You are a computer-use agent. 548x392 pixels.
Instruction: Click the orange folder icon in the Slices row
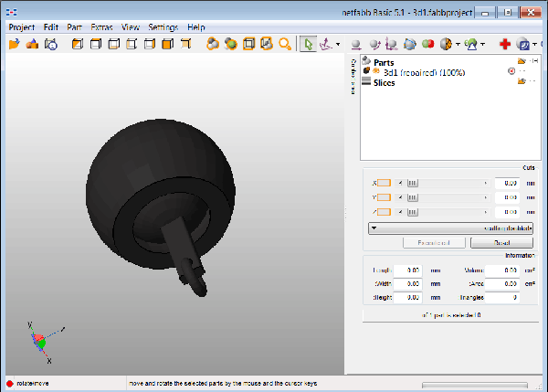point(522,81)
